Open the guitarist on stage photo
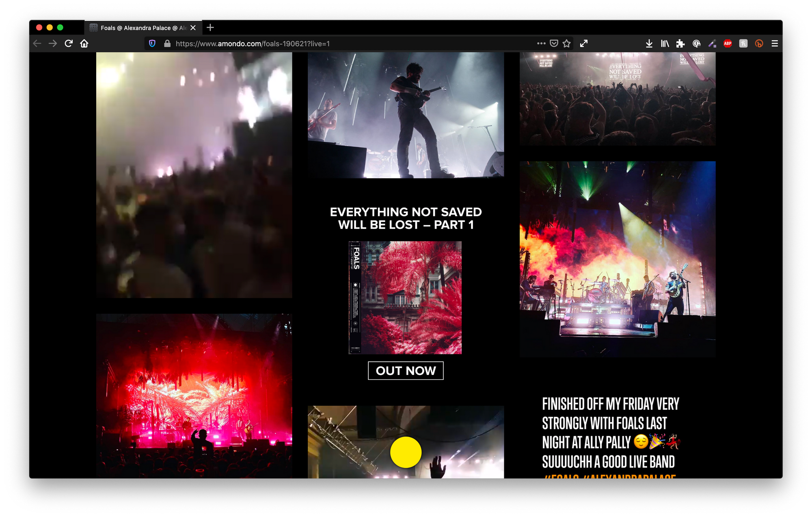The height and width of the screenshot is (517, 812). (406, 115)
